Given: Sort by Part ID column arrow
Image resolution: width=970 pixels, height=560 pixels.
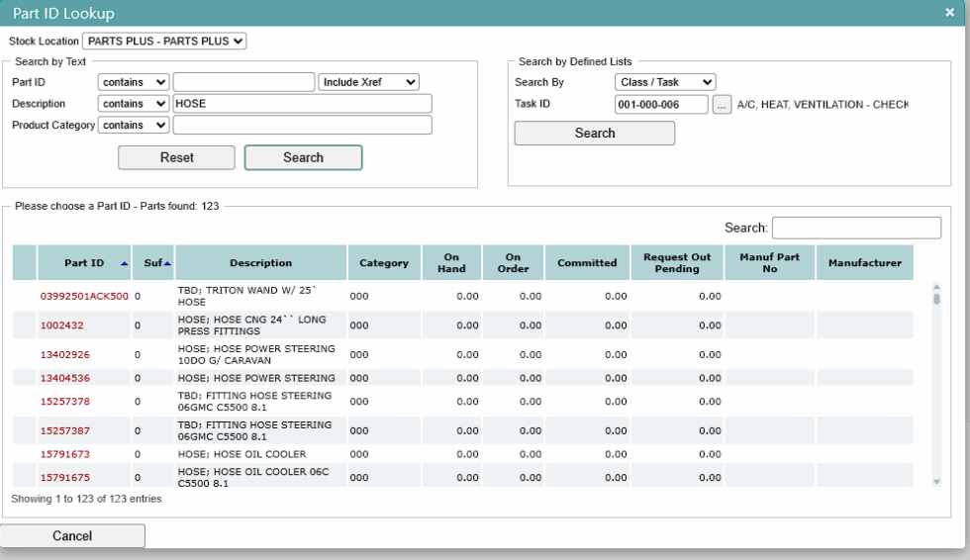Looking at the screenshot, I should coord(125,263).
